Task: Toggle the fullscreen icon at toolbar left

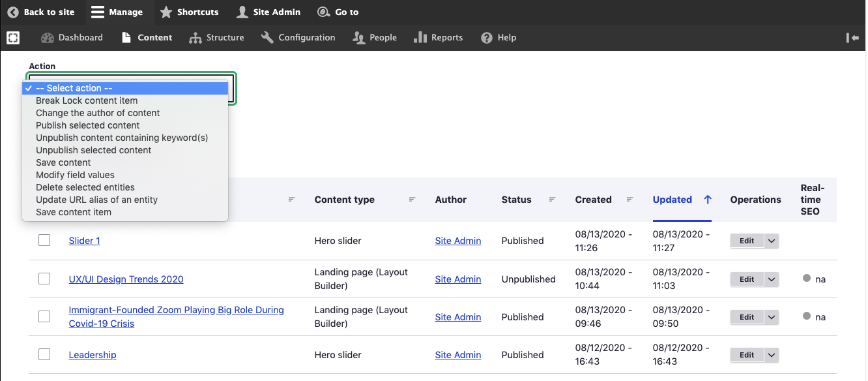Action: (x=13, y=38)
